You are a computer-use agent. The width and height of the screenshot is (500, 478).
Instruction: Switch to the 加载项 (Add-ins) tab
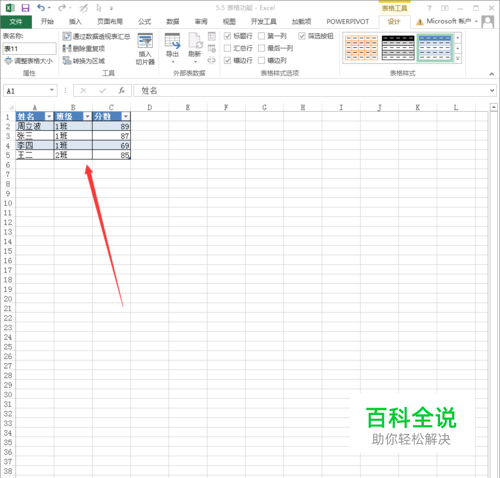click(301, 22)
